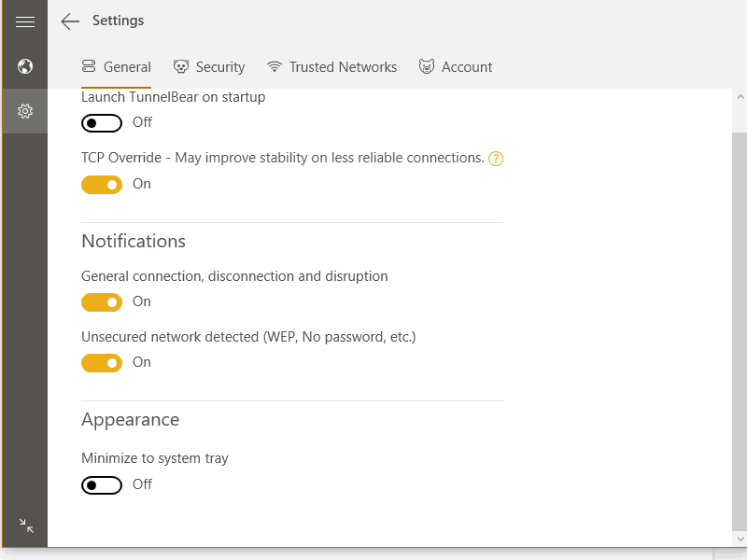Turn off General connection notifications toggle
This screenshot has width=747, height=560.
point(102,302)
